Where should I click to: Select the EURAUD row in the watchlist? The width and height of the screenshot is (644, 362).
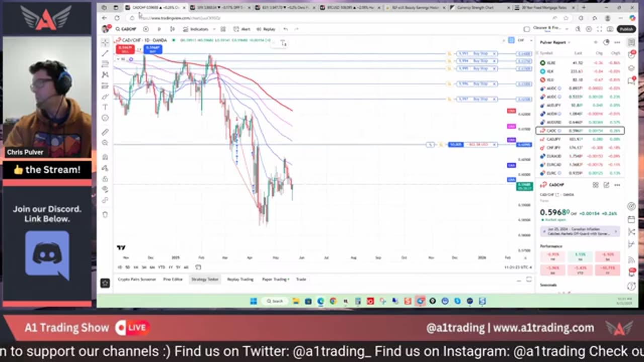[x=581, y=156]
